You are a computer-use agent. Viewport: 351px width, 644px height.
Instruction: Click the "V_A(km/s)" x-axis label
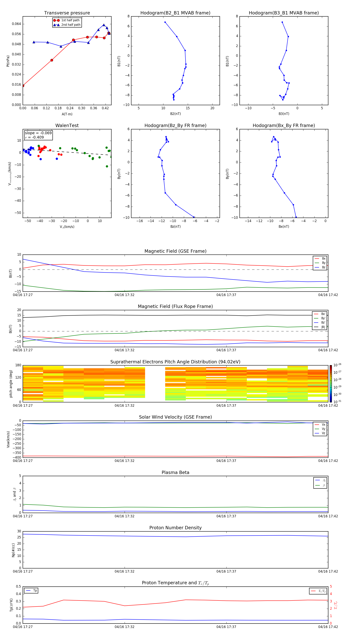click(67, 227)
